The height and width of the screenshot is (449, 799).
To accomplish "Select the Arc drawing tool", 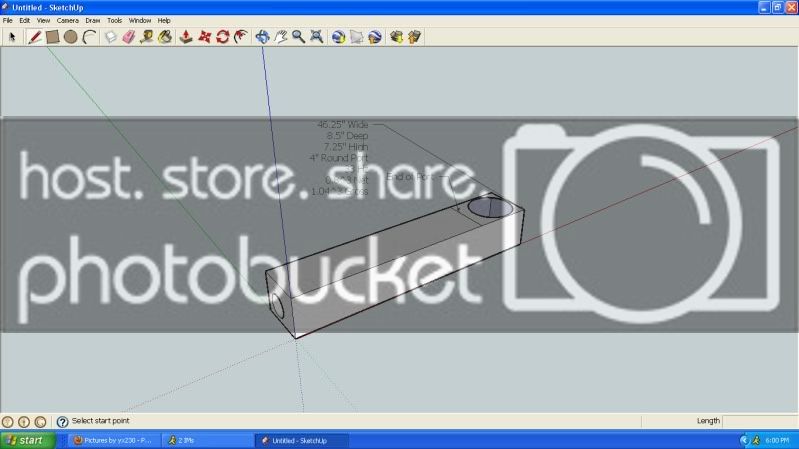I will 89,37.
